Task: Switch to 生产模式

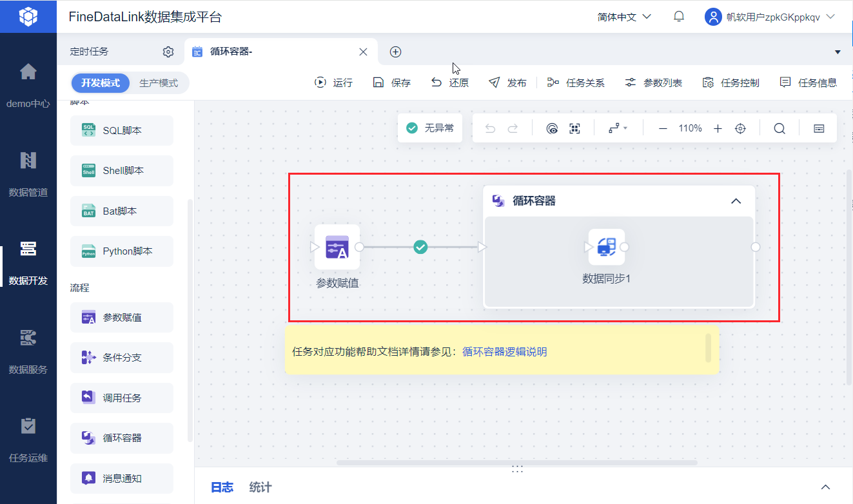Action: (x=159, y=83)
